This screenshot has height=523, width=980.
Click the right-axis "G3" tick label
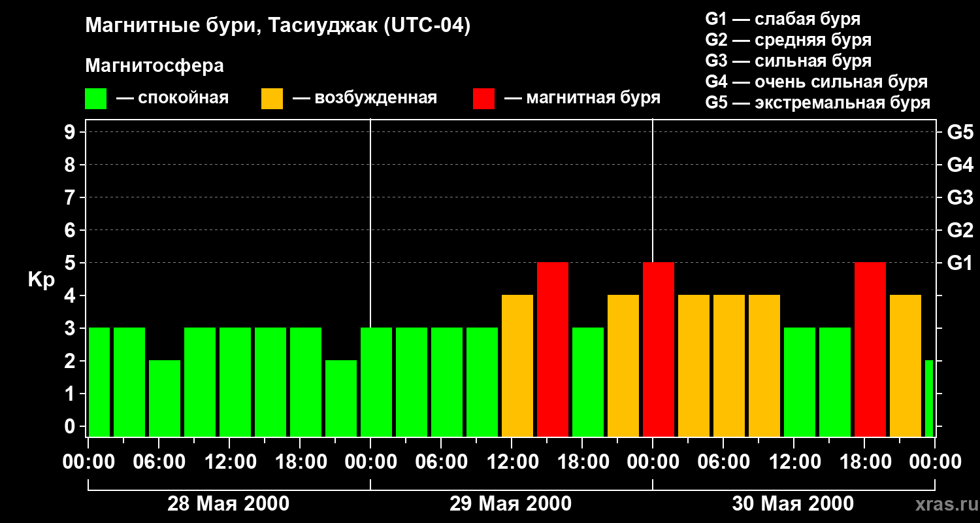[x=960, y=197]
